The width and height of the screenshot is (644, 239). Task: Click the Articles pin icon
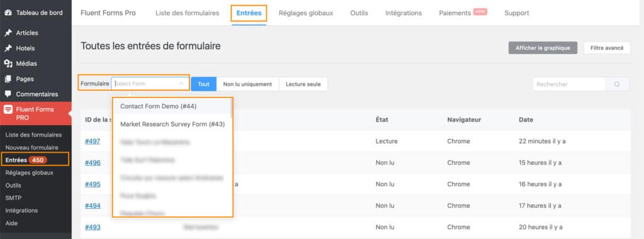pyautogui.click(x=8, y=33)
